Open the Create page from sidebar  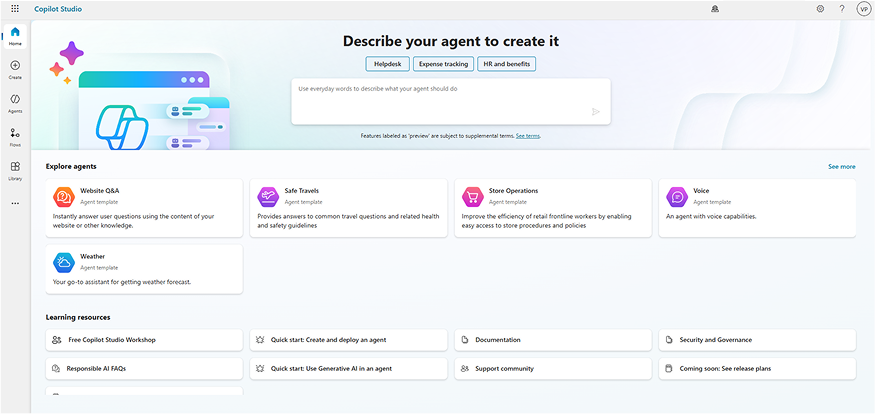(x=15, y=70)
